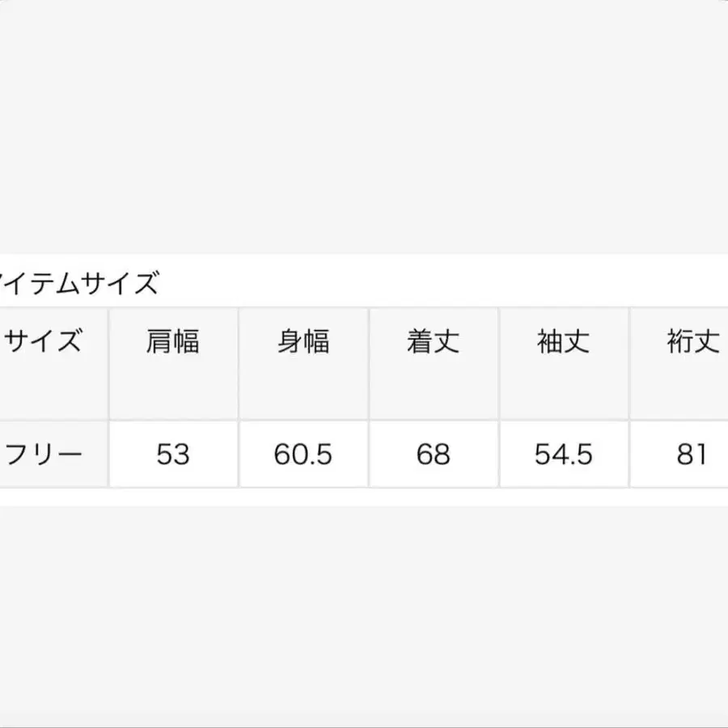Click the cell showing 81
This screenshot has width=728, height=728.
692,455
